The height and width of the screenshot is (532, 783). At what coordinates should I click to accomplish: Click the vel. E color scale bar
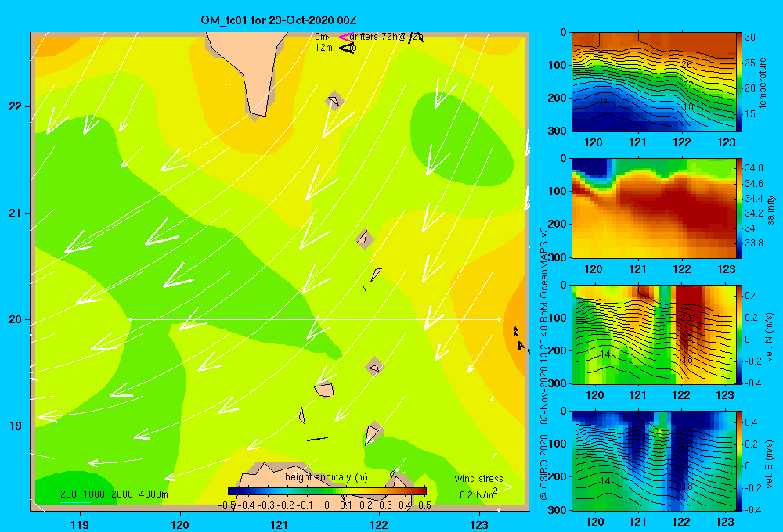point(739,461)
